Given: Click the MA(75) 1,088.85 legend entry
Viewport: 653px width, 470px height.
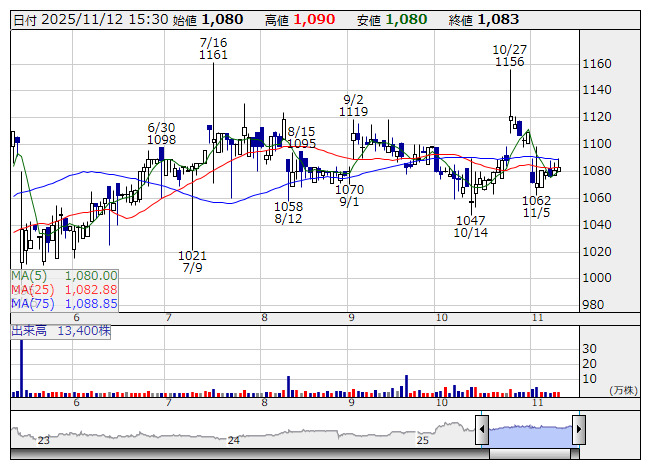Looking at the screenshot, I should (x=64, y=303).
